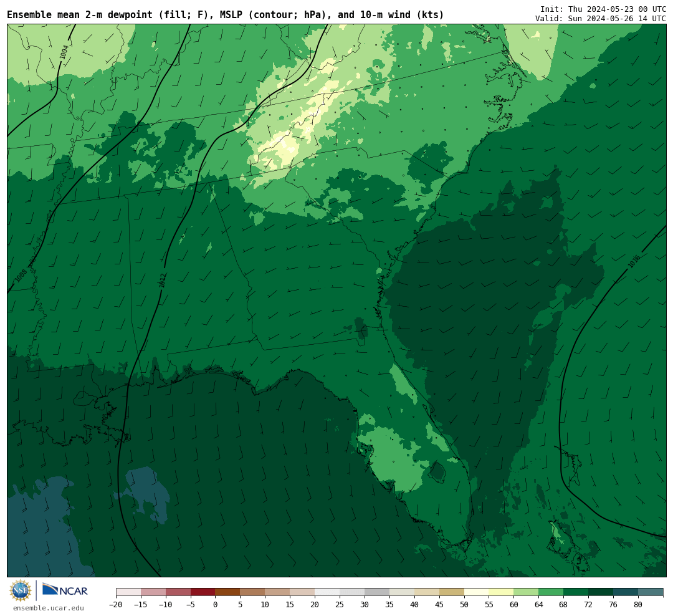673x616 pixels.
Task: Click the colorbar swatch between 68 and 72
Action: pyautogui.click(x=576, y=592)
